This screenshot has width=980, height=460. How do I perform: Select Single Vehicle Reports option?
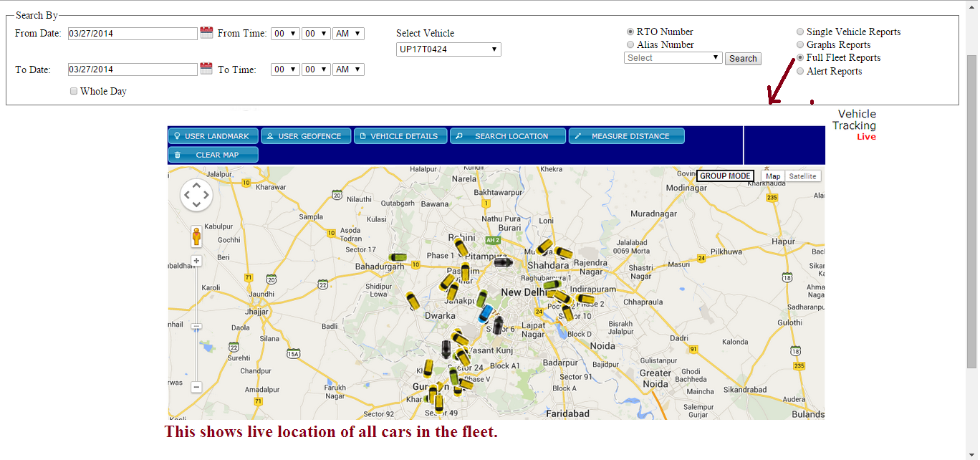[x=800, y=32]
